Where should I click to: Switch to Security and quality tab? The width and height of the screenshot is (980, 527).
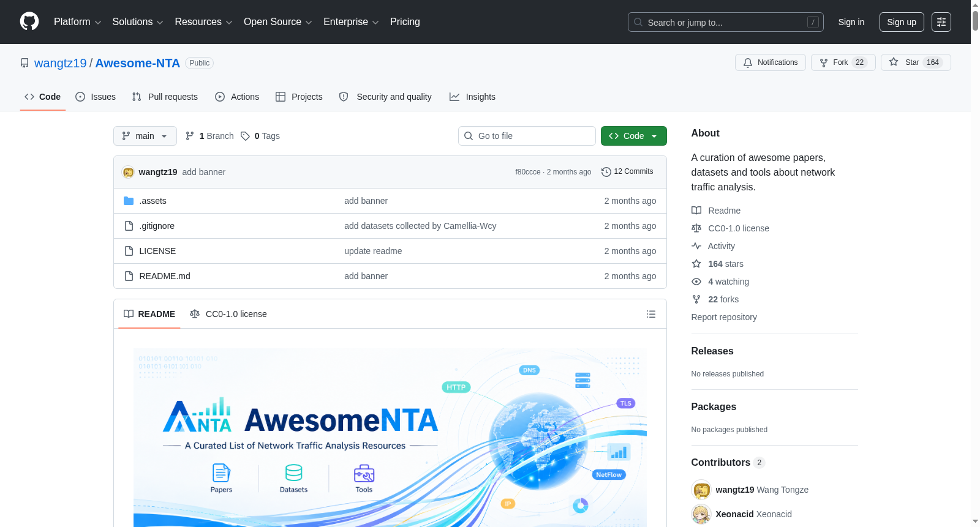point(385,97)
